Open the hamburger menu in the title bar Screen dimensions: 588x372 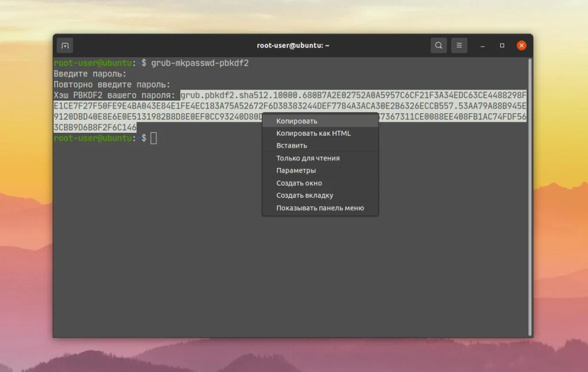point(459,45)
